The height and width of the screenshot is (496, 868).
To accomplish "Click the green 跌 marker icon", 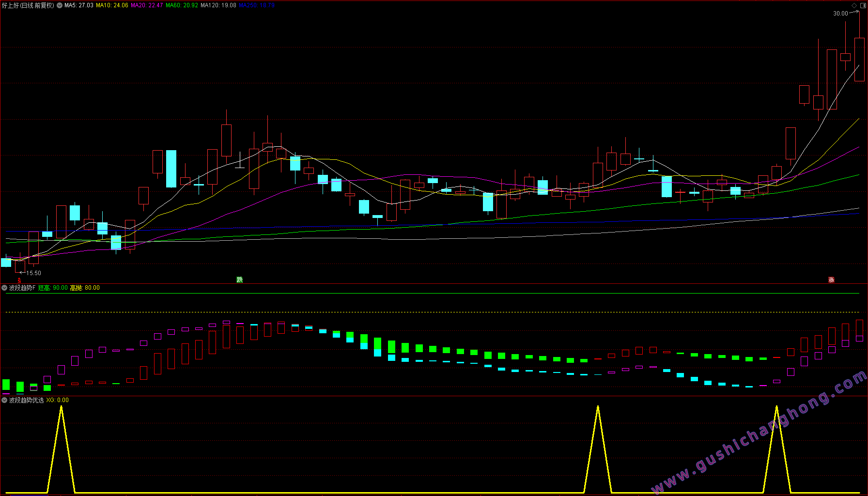I will coord(239,280).
